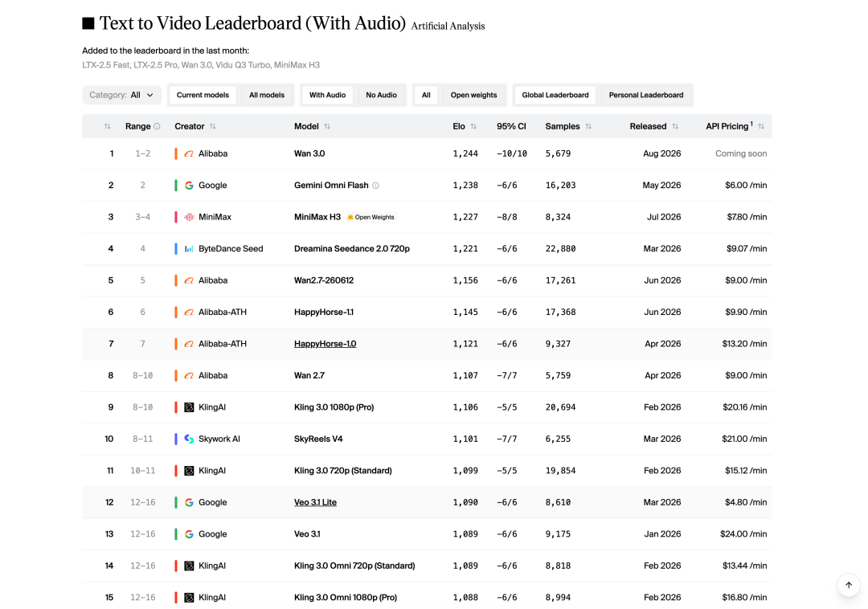Viewport: 868px width, 609px height.
Task: Click the Alibaba-ATH logo in the HappyHorse-1.0 row
Action: pos(189,344)
